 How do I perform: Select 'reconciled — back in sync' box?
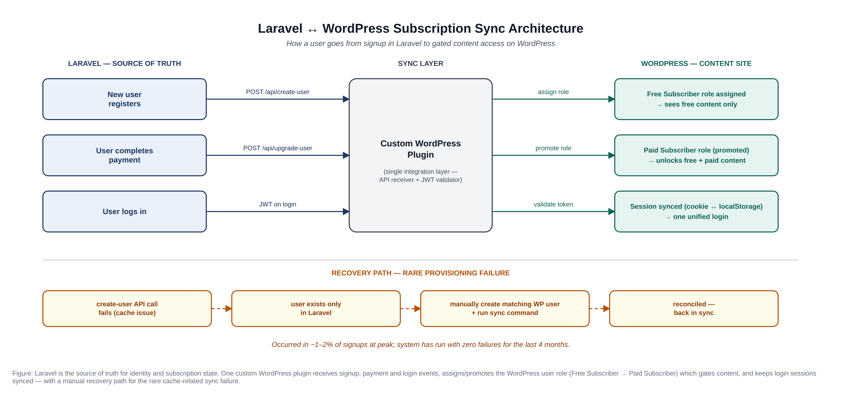[x=694, y=308]
